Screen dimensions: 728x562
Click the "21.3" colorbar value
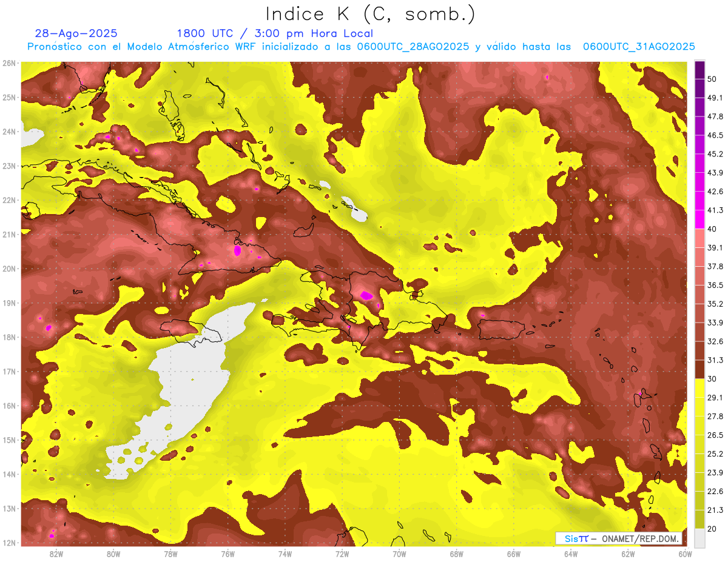pyautogui.click(x=716, y=510)
